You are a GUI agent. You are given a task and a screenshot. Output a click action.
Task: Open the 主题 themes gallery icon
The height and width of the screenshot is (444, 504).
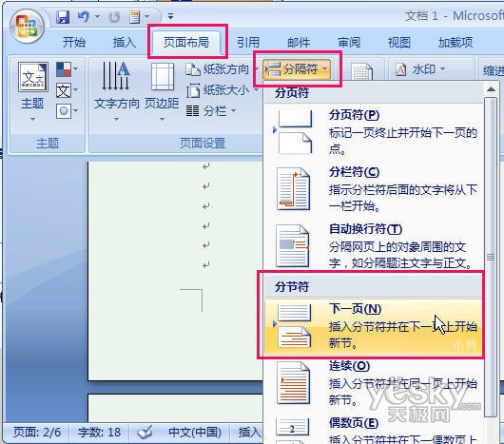(32, 77)
